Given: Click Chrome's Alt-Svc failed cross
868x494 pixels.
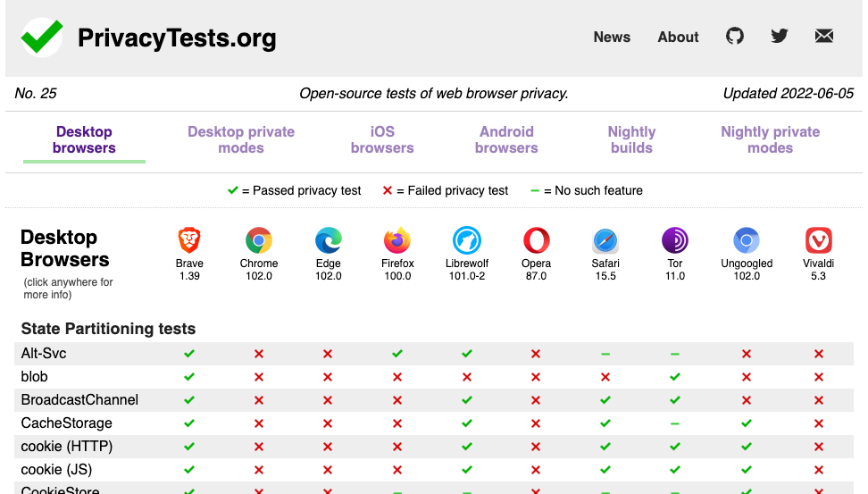Looking at the screenshot, I should (x=258, y=354).
